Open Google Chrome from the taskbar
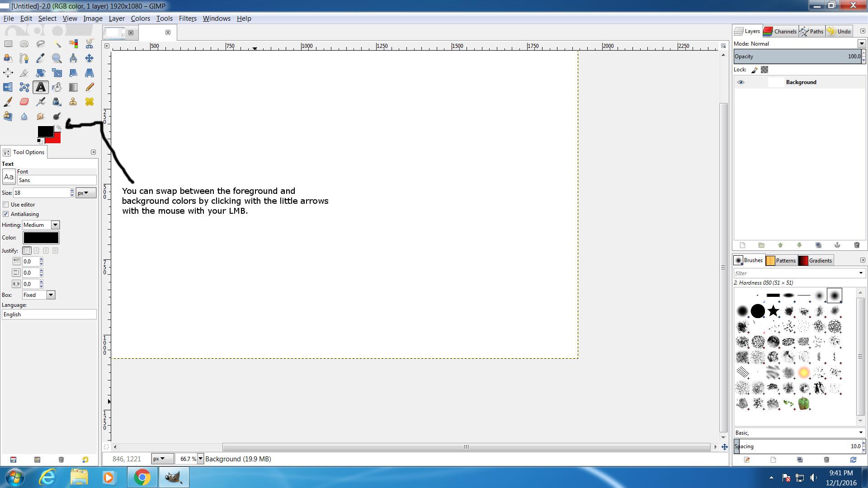The image size is (868, 488). 142,477
